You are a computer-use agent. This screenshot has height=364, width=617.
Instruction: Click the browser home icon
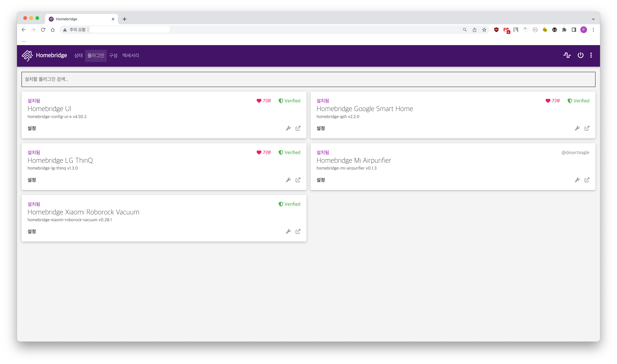point(53,30)
